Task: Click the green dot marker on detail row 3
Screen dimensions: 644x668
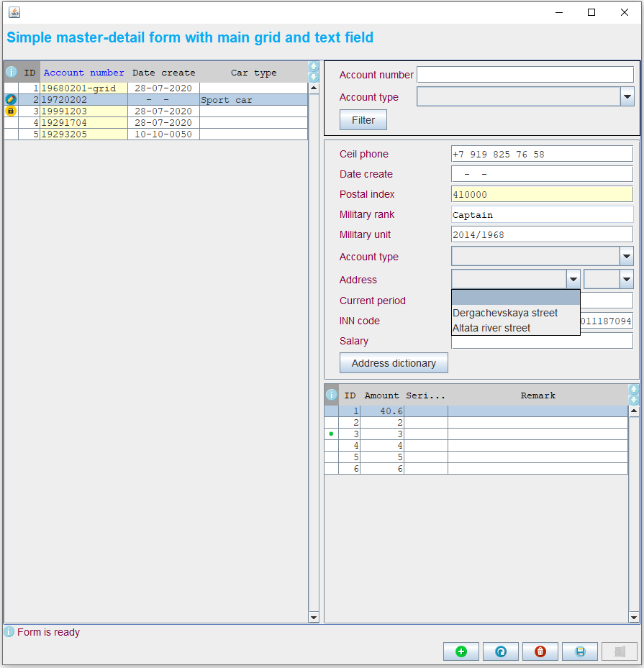Action: [331, 434]
